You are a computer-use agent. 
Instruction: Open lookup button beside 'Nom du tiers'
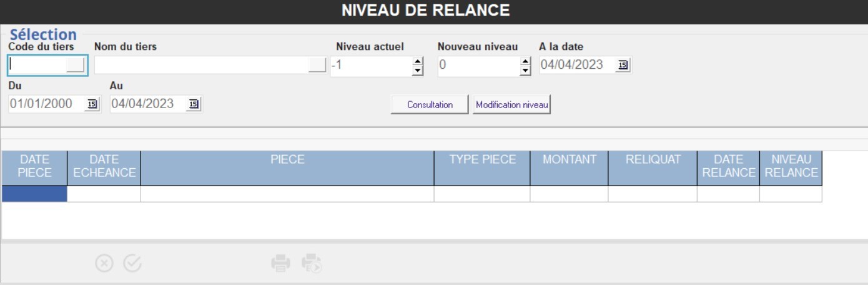[x=317, y=65]
